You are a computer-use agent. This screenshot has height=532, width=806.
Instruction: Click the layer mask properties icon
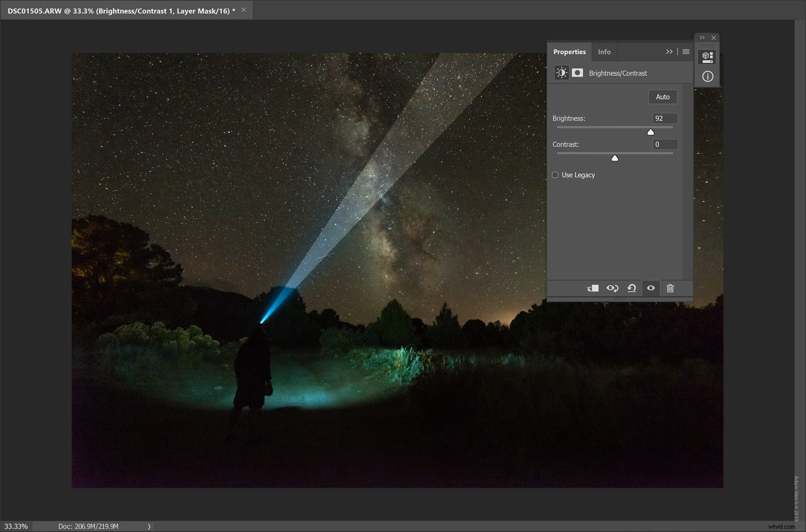pos(578,73)
